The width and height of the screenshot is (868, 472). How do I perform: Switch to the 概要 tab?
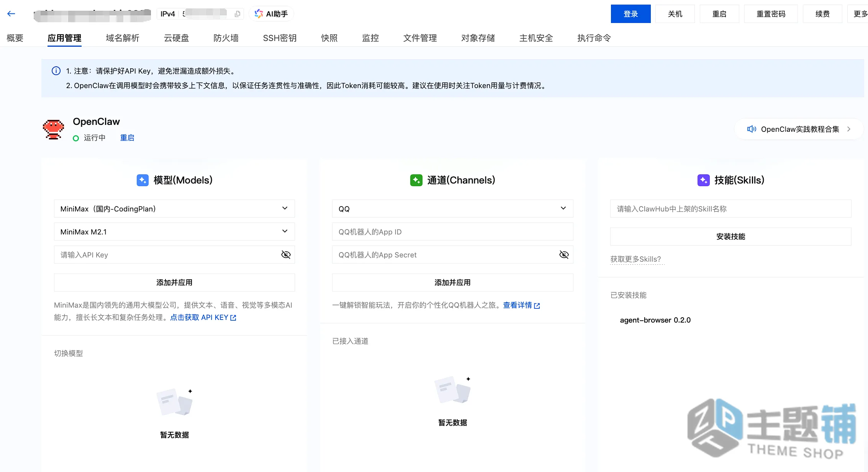(15, 38)
